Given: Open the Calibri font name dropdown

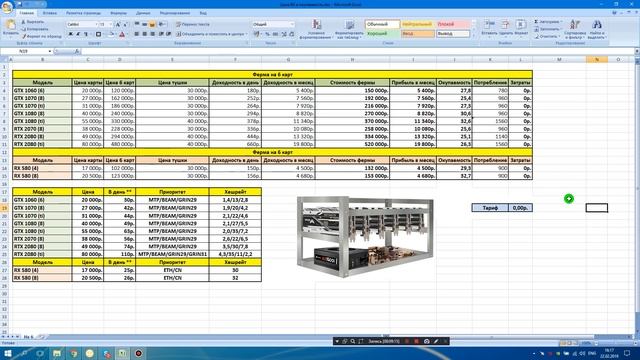Looking at the screenshot, I should 96,24.
